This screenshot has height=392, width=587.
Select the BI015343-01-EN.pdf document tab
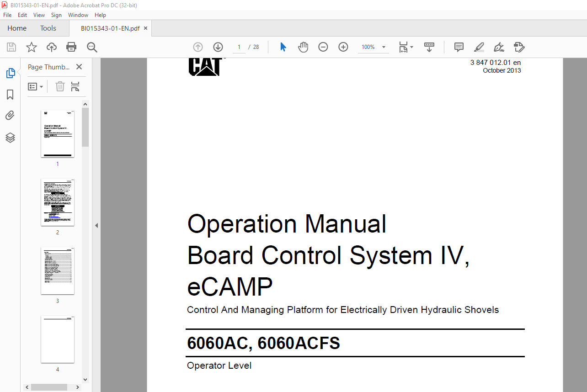pyautogui.click(x=110, y=28)
